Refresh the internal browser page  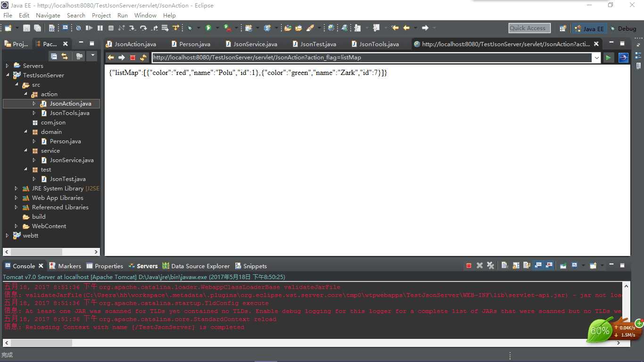[143, 58]
